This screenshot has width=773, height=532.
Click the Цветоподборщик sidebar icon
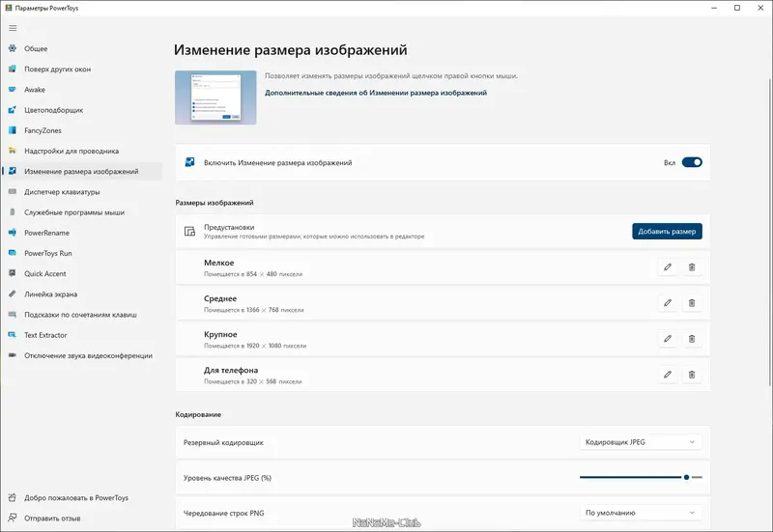pos(13,110)
